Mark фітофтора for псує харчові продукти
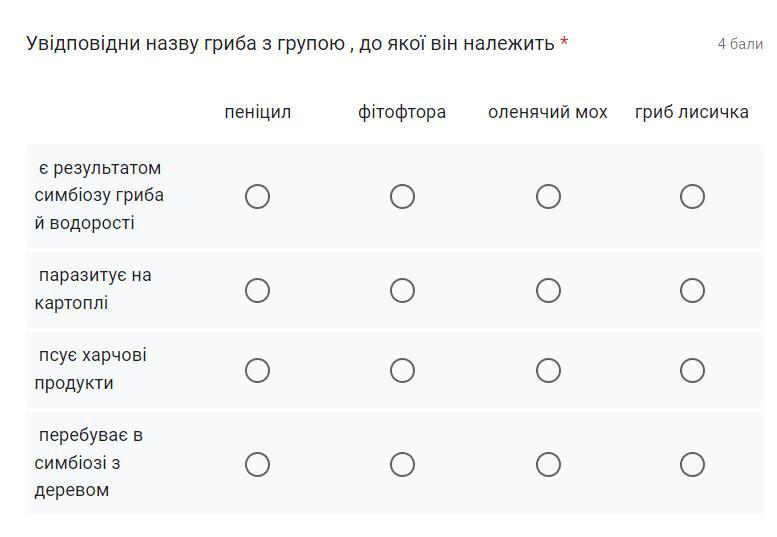 [402, 370]
